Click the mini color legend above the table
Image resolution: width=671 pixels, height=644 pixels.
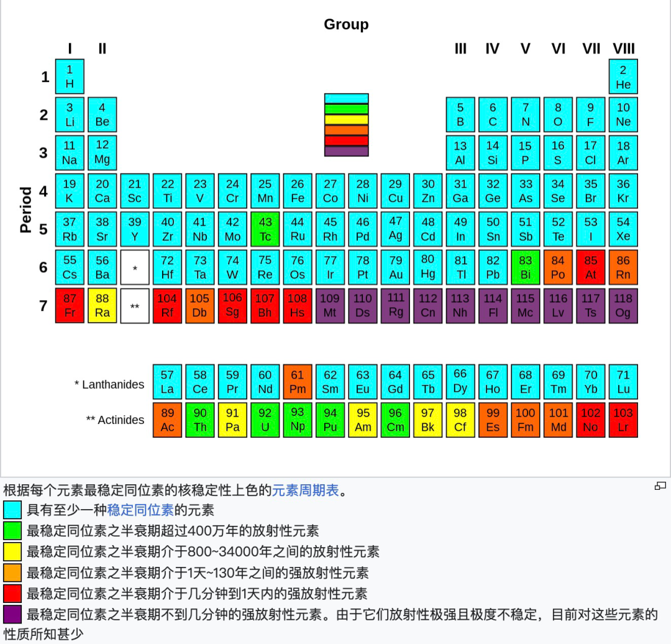click(x=346, y=124)
